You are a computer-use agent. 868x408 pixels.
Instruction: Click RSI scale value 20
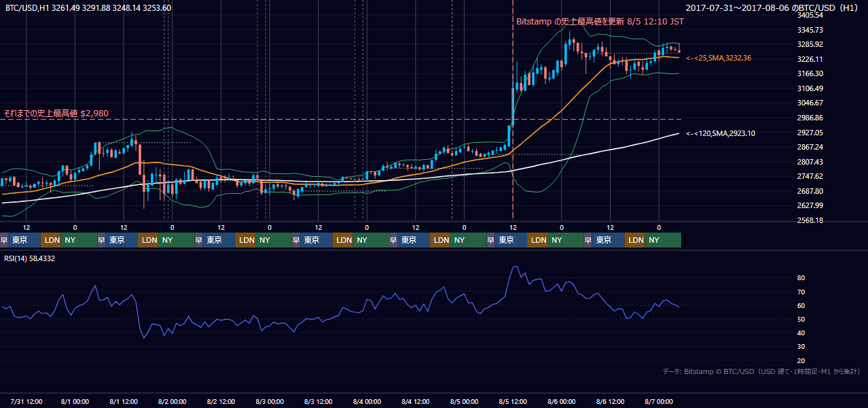point(801,360)
